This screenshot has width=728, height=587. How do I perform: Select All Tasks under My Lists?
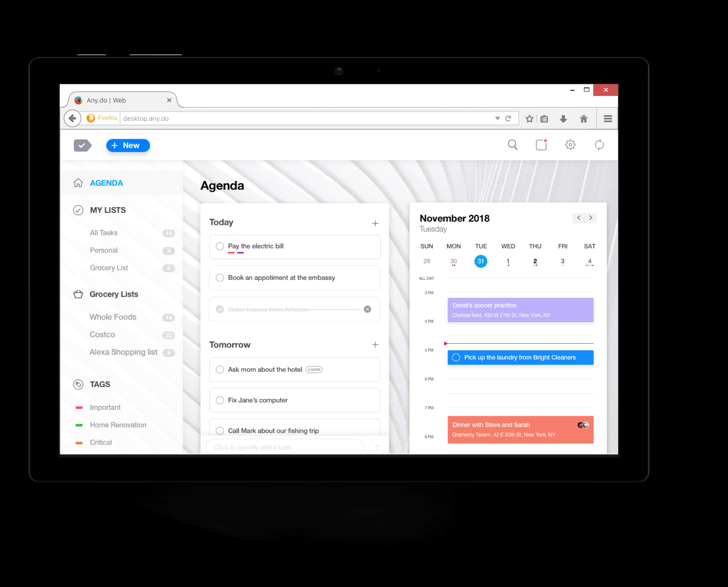(104, 233)
